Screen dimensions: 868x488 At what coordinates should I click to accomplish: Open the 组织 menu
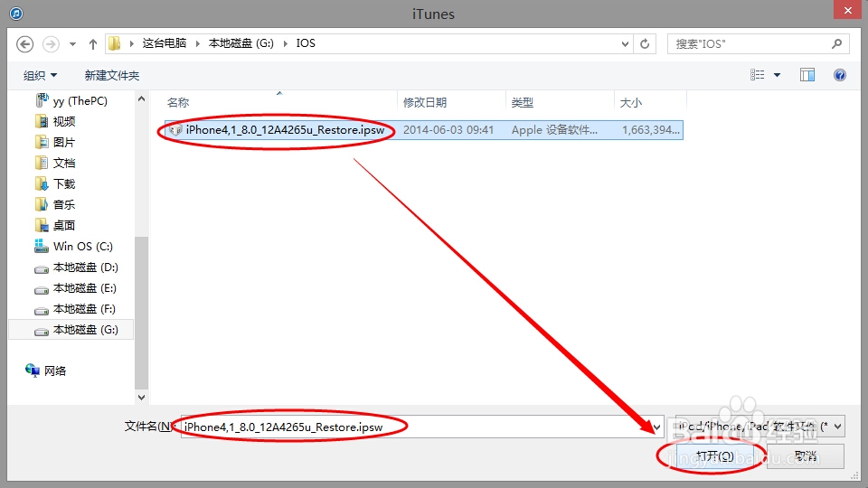pyautogui.click(x=40, y=75)
